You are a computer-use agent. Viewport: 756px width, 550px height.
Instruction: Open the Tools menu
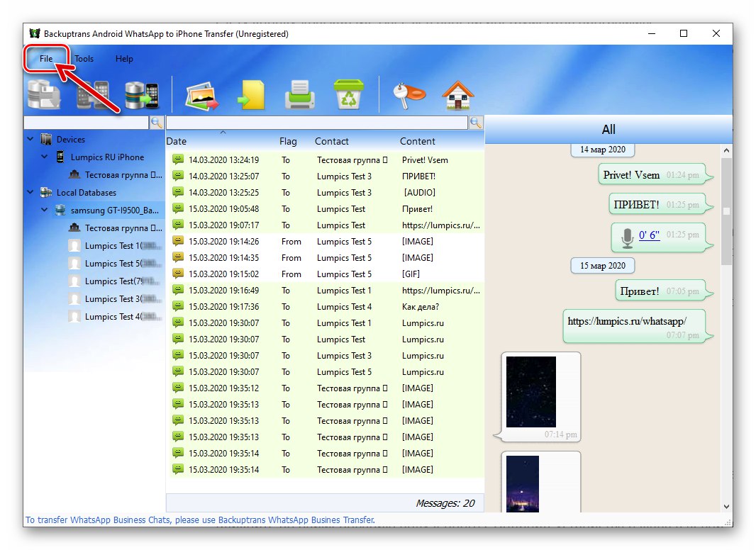84,58
